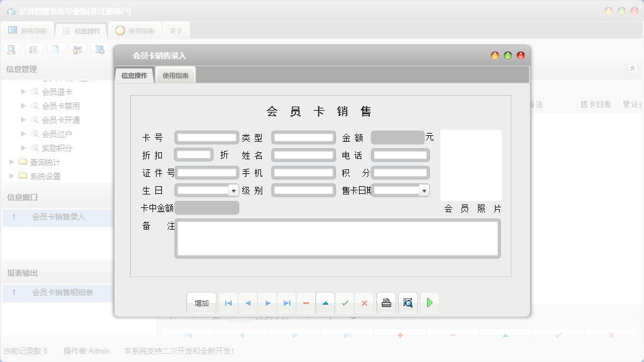Click the 会员照片 photo box
644x362 pixels.
click(470, 165)
